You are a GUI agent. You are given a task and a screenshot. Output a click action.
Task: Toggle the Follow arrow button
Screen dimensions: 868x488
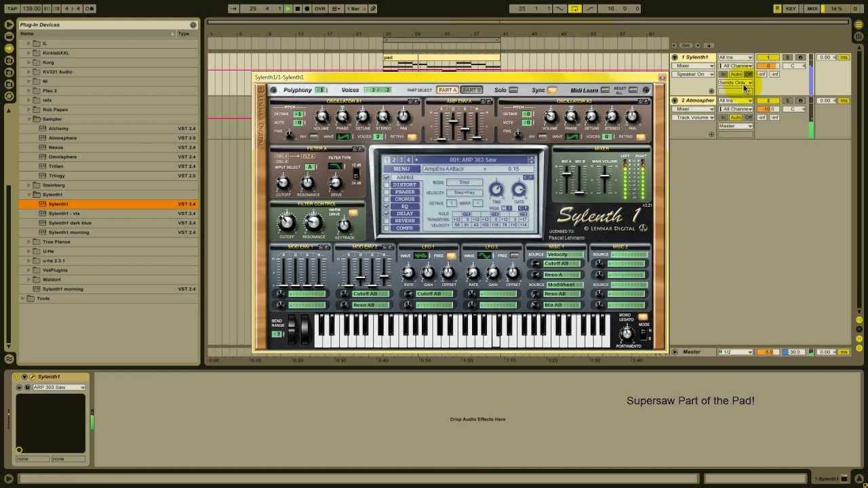pos(233,9)
